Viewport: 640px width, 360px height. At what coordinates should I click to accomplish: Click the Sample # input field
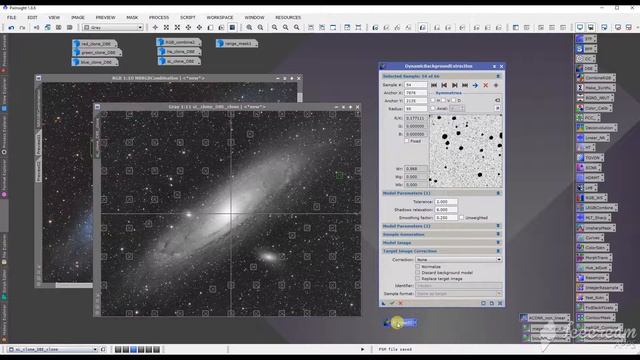tap(416, 85)
